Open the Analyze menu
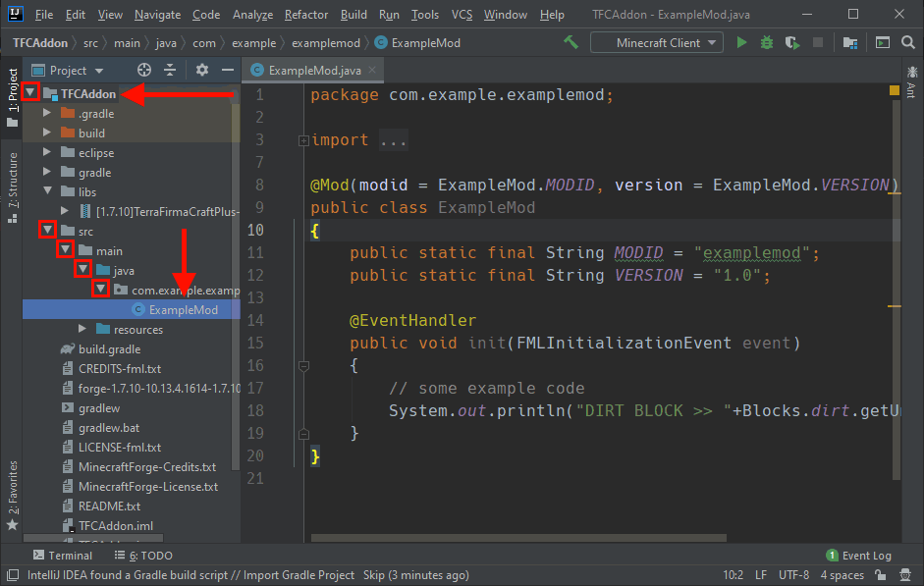Screen dimensions: 924x586 pos(252,14)
